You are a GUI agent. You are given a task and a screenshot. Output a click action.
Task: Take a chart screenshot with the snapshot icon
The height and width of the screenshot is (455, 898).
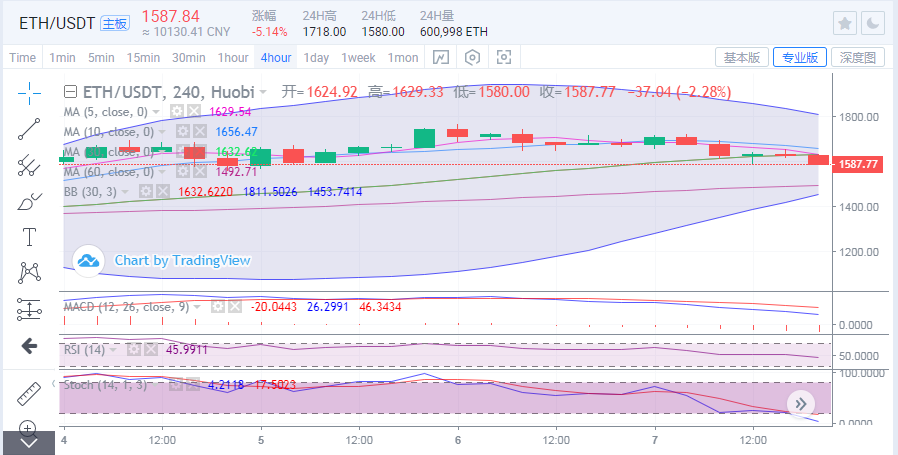[x=503, y=57]
